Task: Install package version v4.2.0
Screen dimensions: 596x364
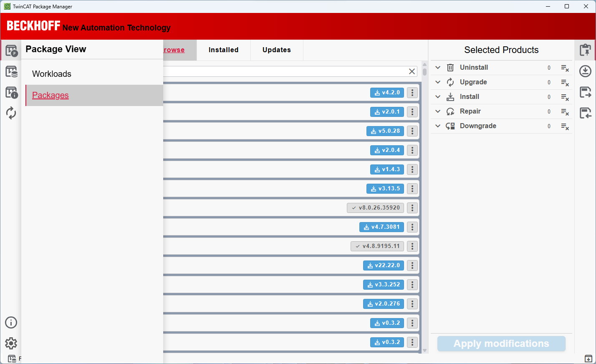Action: click(x=387, y=93)
